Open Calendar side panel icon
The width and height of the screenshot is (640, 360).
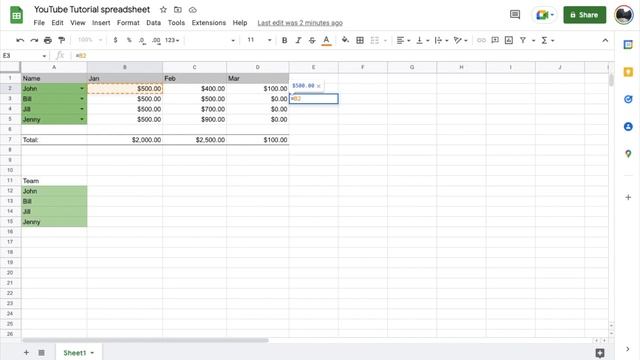coord(628,45)
